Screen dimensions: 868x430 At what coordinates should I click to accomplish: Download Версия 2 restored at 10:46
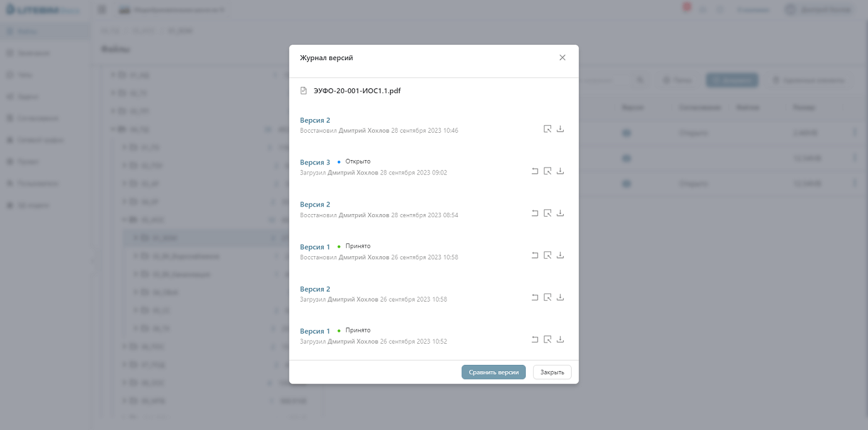pyautogui.click(x=560, y=129)
